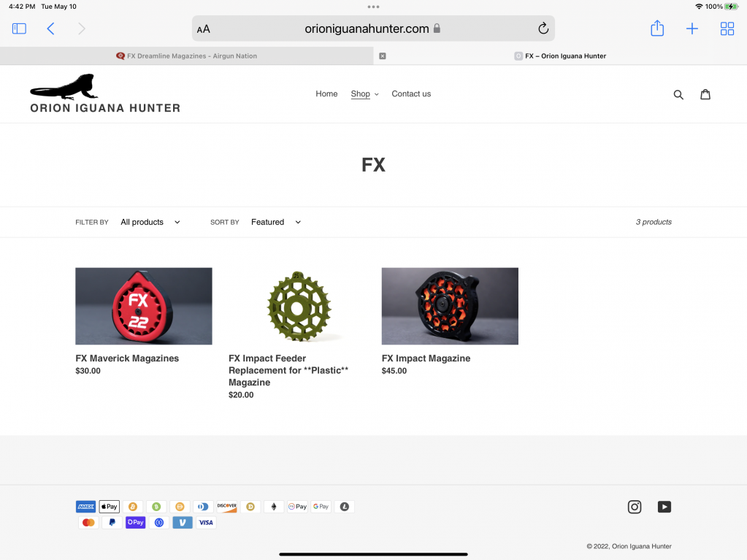Expand the Shop navigation menu

(x=364, y=93)
